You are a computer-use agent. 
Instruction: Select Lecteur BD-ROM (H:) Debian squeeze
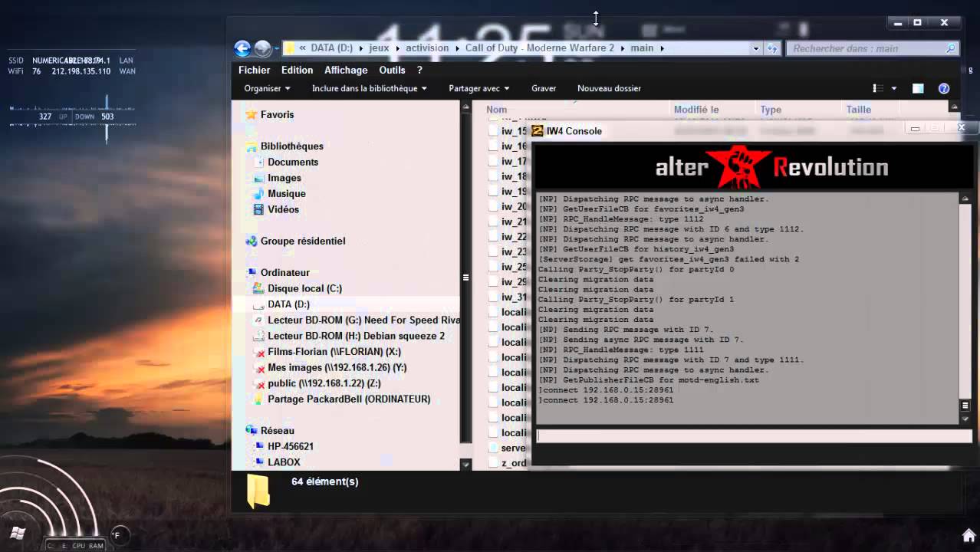tap(356, 336)
